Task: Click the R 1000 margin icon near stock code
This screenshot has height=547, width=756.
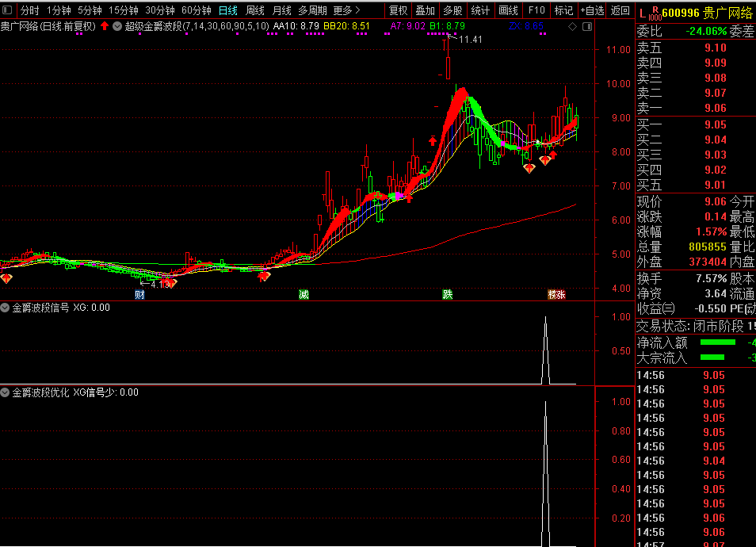Action: (654, 13)
